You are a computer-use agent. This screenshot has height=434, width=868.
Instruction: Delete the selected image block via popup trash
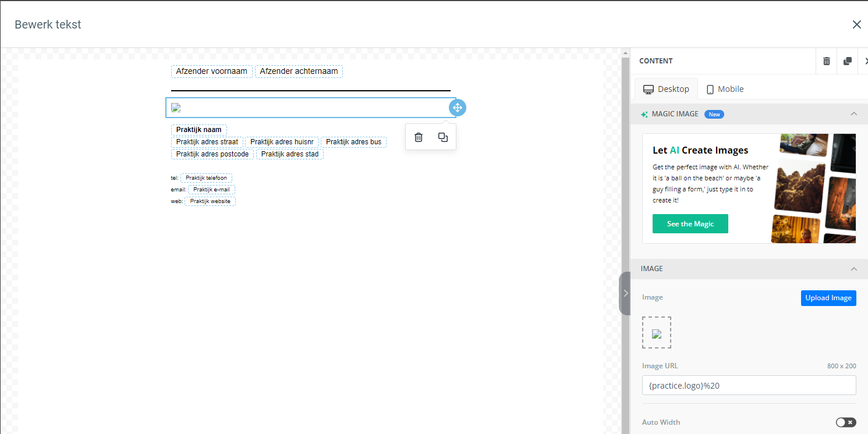click(419, 137)
